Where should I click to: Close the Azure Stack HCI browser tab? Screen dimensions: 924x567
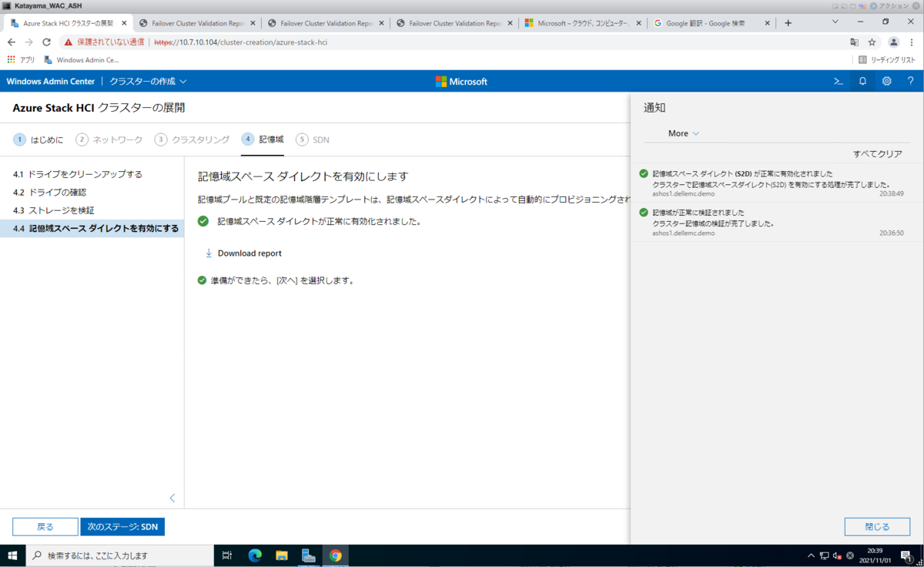click(x=124, y=23)
